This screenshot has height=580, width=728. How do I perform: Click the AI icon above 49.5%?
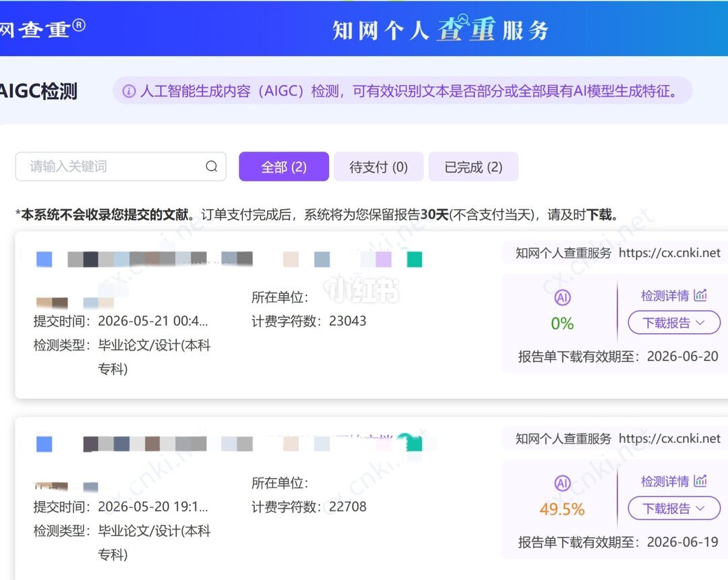pyautogui.click(x=562, y=484)
